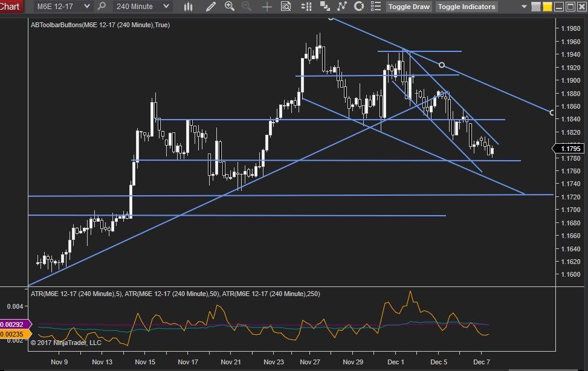The height and width of the screenshot is (371, 588).
Task: Open the bar type chart style icon
Action: [x=189, y=7]
